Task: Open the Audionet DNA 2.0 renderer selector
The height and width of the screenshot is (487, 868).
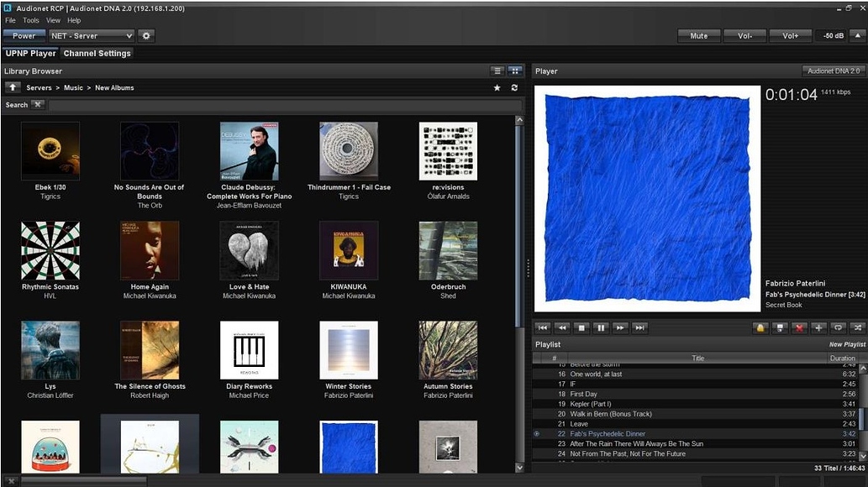Action: 833,71
